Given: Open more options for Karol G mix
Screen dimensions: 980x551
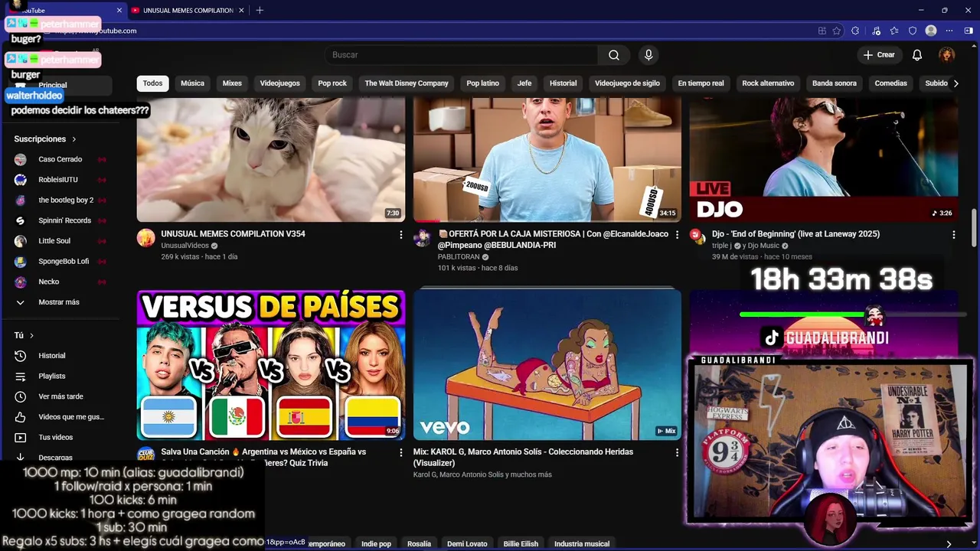Looking at the screenshot, I should (x=677, y=453).
